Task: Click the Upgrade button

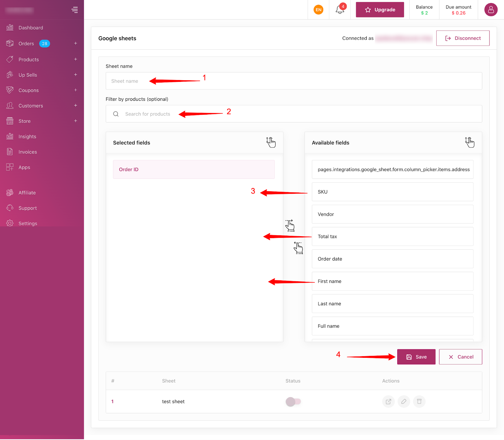Action: [380, 10]
